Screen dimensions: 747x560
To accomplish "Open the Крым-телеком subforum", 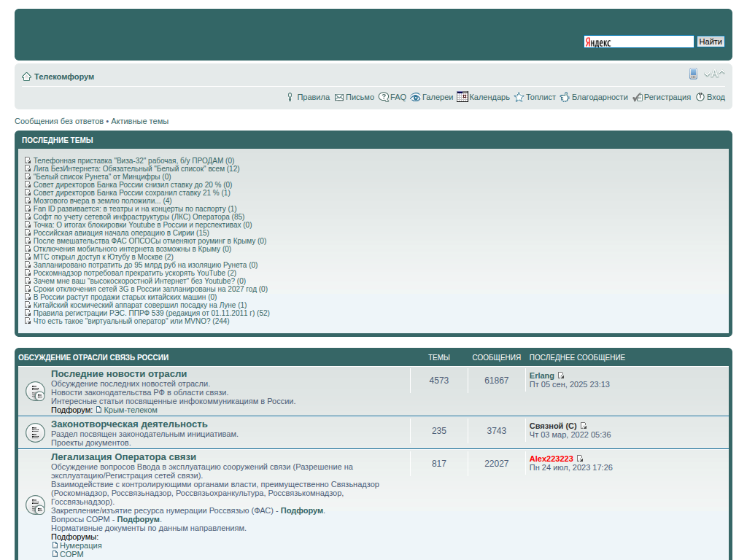I will 130,410.
